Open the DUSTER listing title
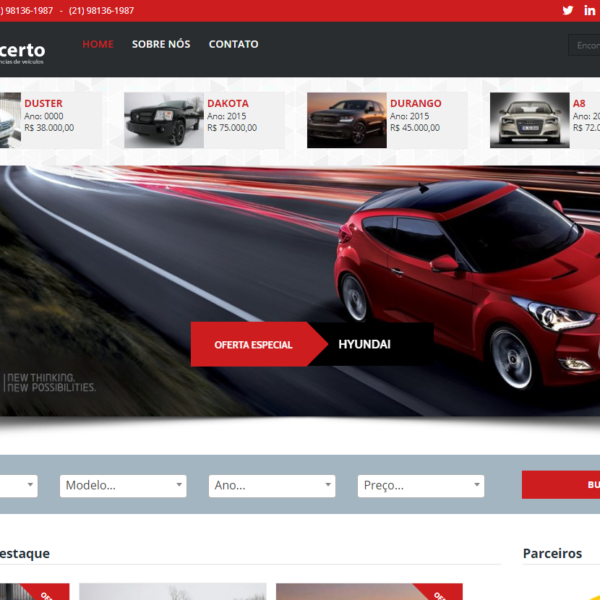The width and height of the screenshot is (600, 600). [43, 104]
